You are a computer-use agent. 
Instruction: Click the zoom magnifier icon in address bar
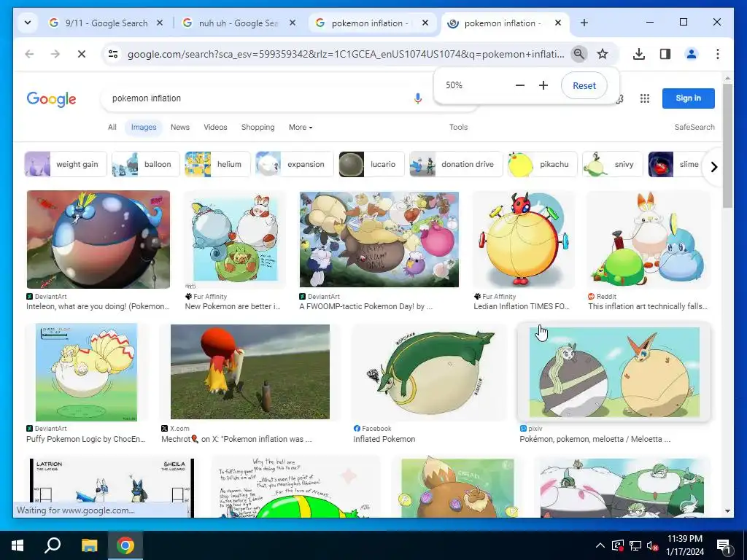click(x=578, y=54)
